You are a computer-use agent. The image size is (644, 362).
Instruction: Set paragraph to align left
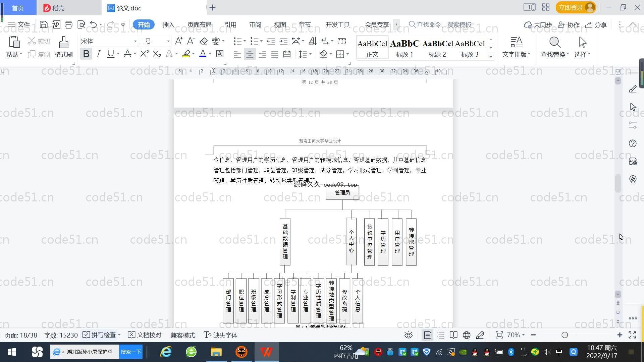(x=237, y=54)
